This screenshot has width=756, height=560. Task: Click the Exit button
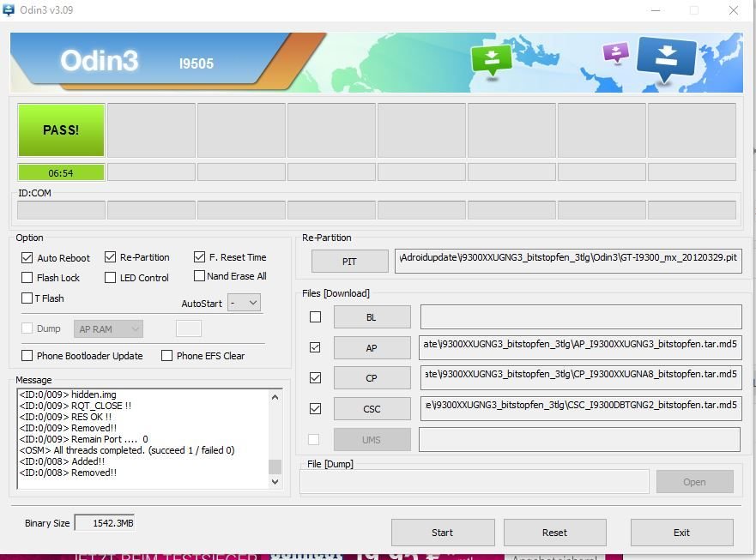(x=681, y=533)
